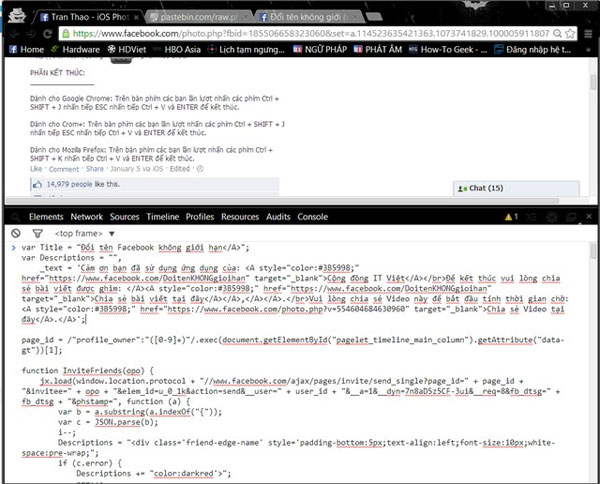600x484 pixels.
Task: Switch to the pastebin.com/raw tab
Action: tap(198, 17)
